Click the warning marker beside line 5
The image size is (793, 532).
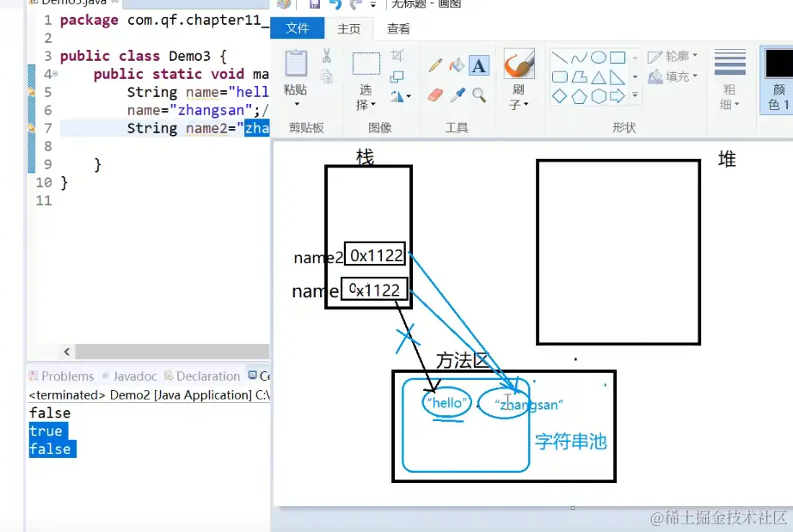click(31, 92)
